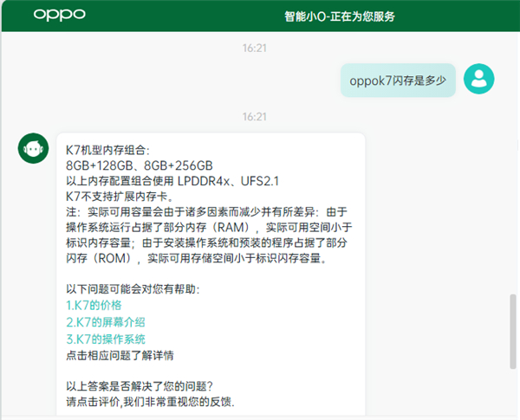Click the line 'K7不支持扩展内存卡。'

click(x=120, y=197)
